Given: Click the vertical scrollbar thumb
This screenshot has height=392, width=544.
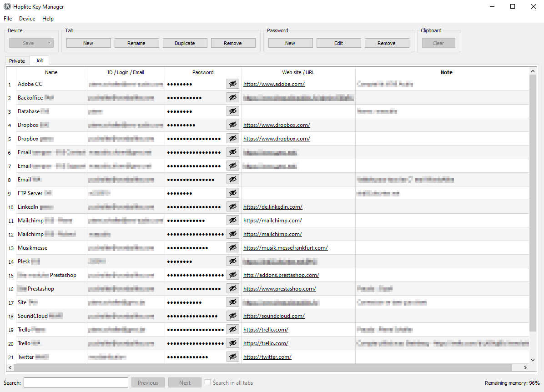Looking at the screenshot, I should click(x=533, y=203).
